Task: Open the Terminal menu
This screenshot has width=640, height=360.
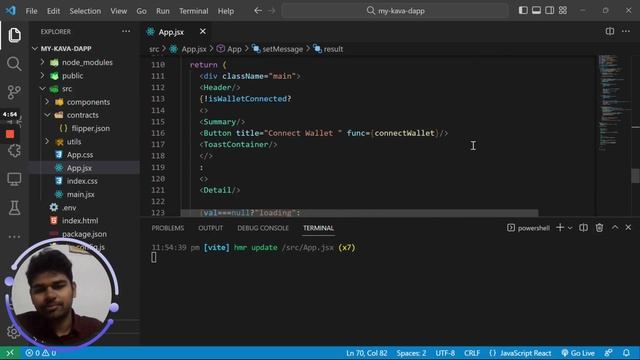Action: pyautogui.click(x=193, y=11)
